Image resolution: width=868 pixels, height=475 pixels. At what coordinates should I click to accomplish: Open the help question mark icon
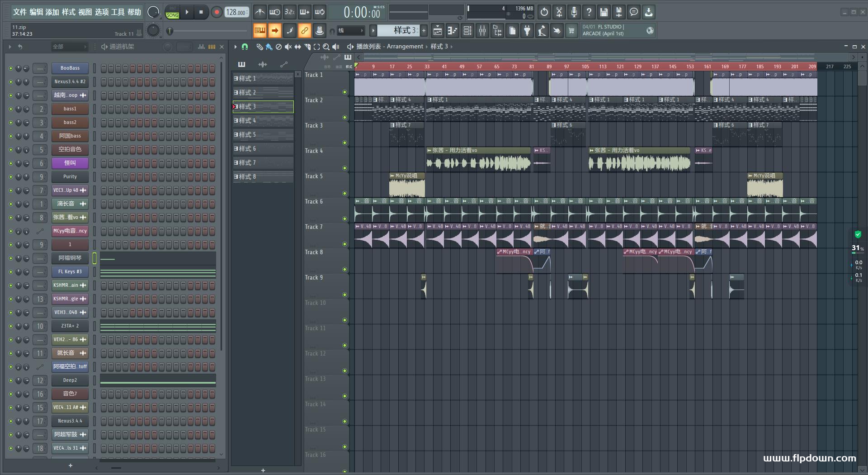[589, 12]
